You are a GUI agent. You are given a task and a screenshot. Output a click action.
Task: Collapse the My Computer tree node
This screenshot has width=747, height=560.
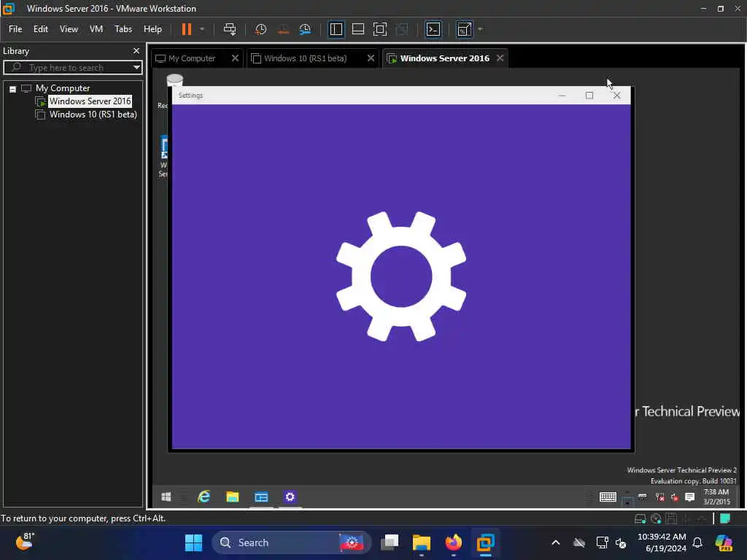coord(13,89)
